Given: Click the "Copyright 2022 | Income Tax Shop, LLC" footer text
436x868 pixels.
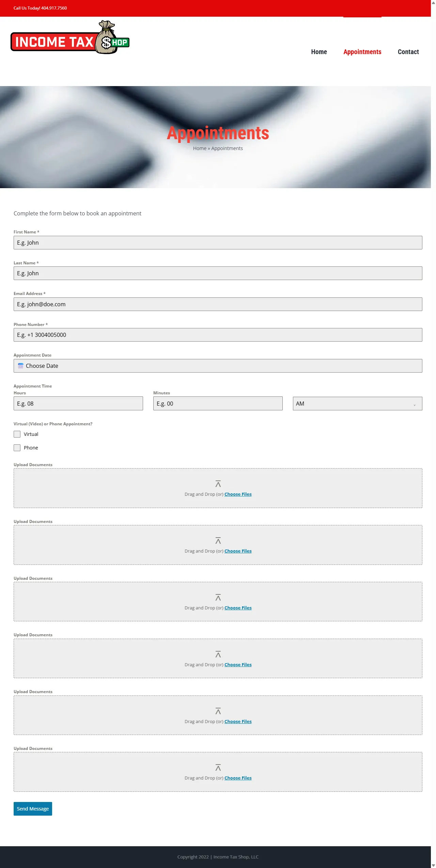Looking at the screenshot, I should coord(218,857).
